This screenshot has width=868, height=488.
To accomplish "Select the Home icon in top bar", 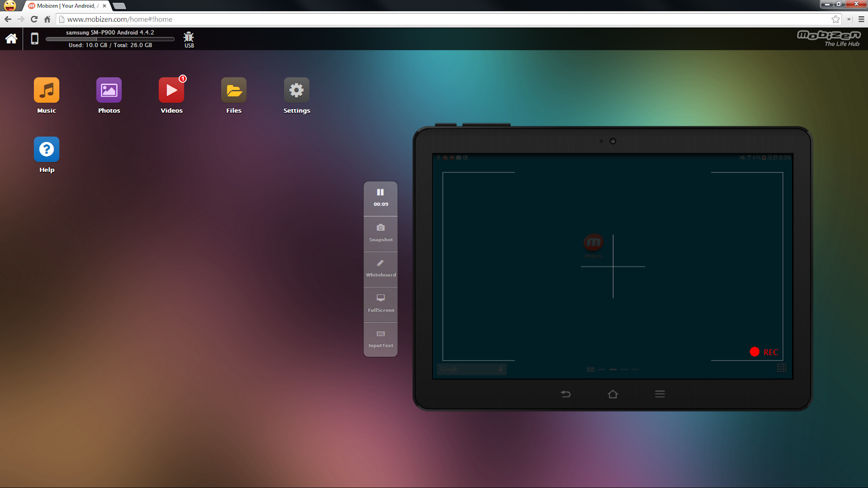I will coord(11,38).
